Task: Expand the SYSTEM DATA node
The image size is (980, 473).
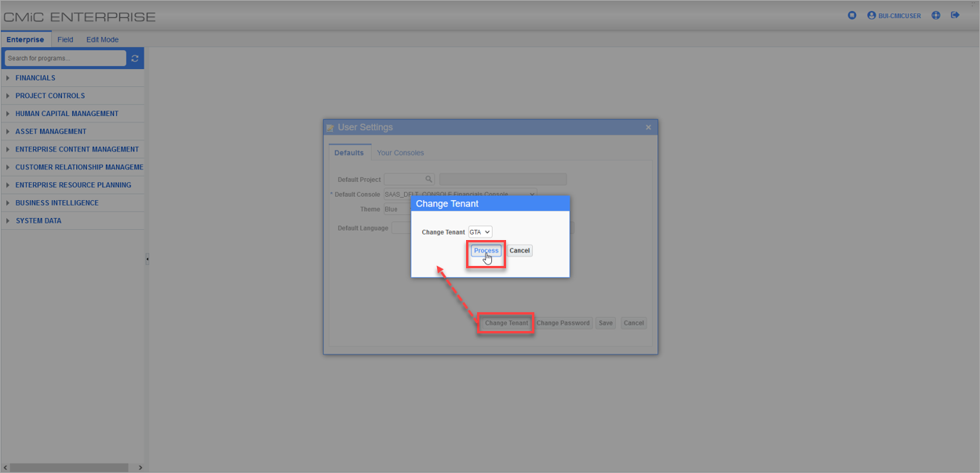Action: tap(8, 220)
